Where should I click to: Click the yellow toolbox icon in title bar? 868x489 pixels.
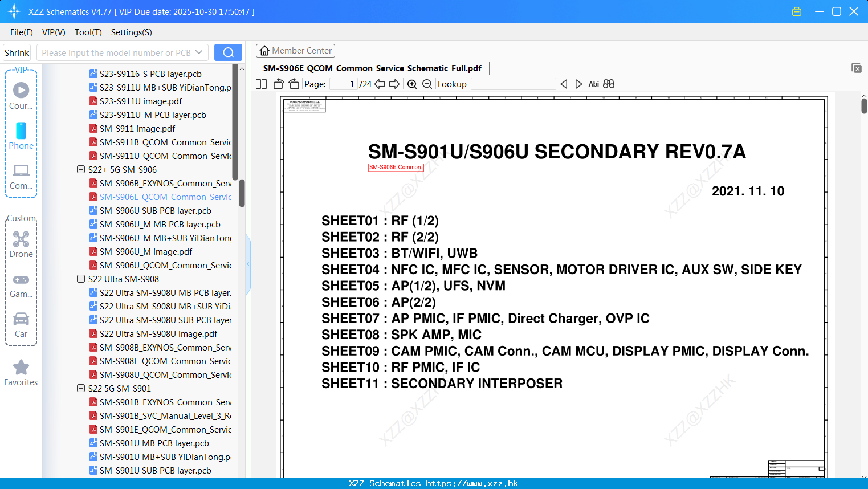point(797,11)
